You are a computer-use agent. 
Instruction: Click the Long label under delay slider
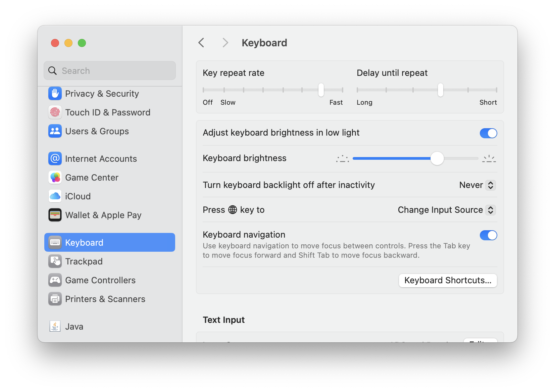coord(364,102)
